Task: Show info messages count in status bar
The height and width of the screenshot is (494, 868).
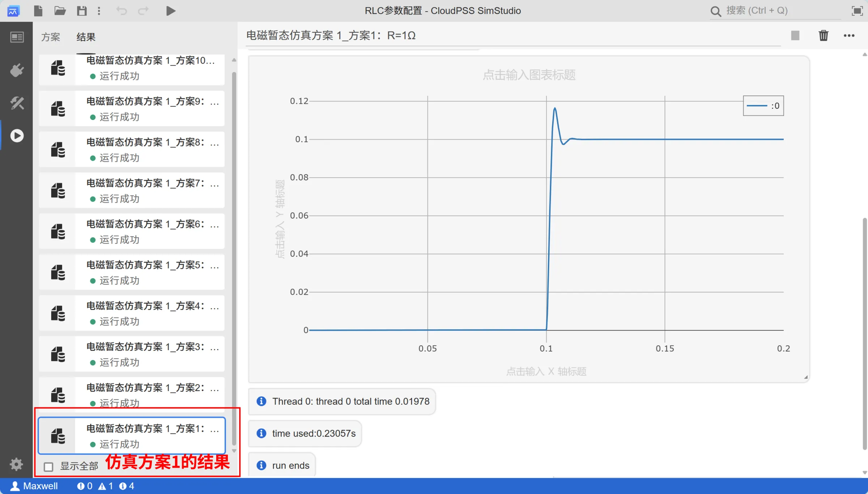Action: [127, 486]
